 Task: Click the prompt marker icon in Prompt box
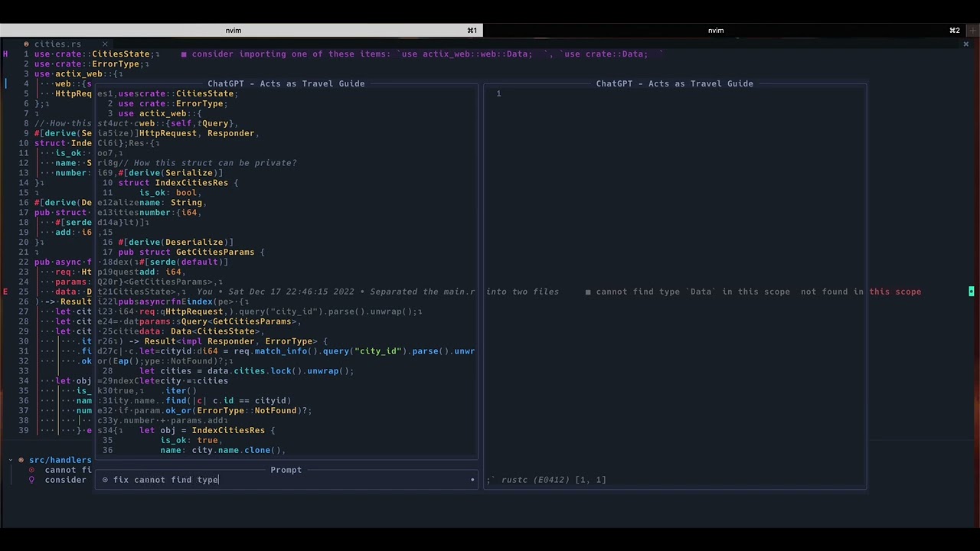pyautogui.click(x=106, y=480)
